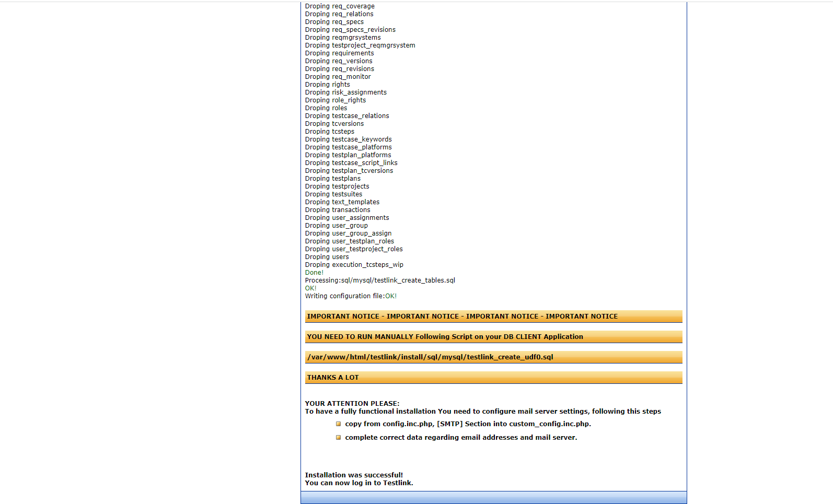Click the 'Dropping testplans' line
Screen dimensions: 833x504
333,179
